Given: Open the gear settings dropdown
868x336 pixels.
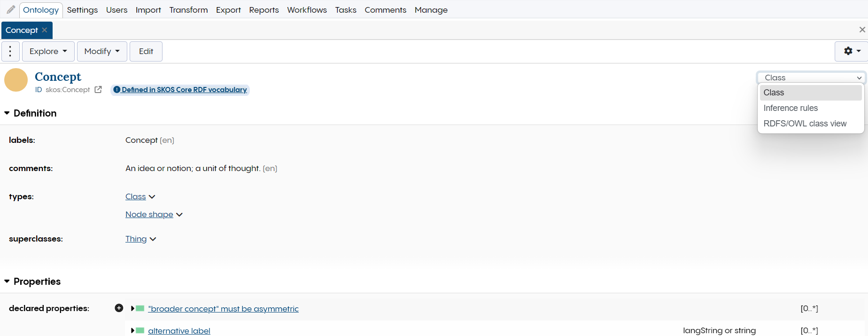Looking at the screenshot, I should [x=852, y=51].
